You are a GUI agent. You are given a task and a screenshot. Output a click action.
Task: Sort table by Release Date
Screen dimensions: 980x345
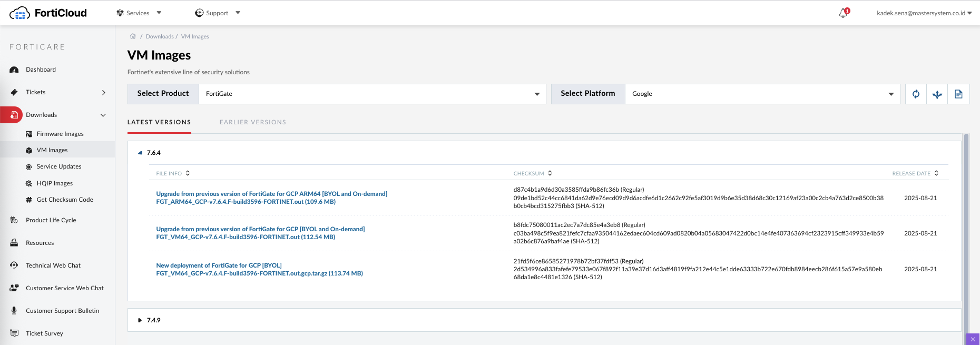915,173
